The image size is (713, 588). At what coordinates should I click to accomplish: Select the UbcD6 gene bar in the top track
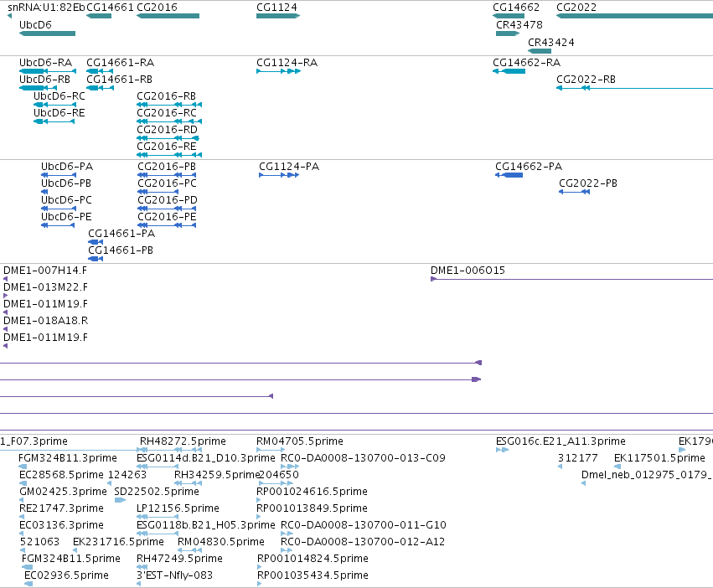pyautogui.click(x=47, y=34)
